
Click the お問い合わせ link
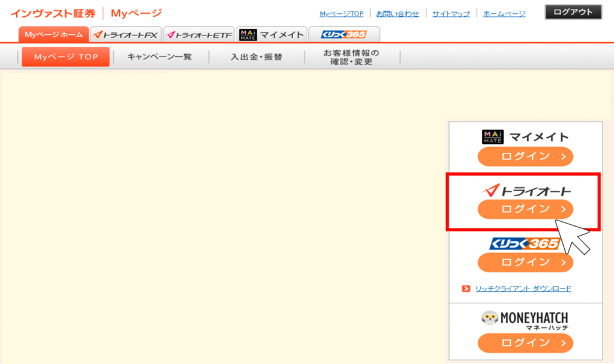click(398, 14)
